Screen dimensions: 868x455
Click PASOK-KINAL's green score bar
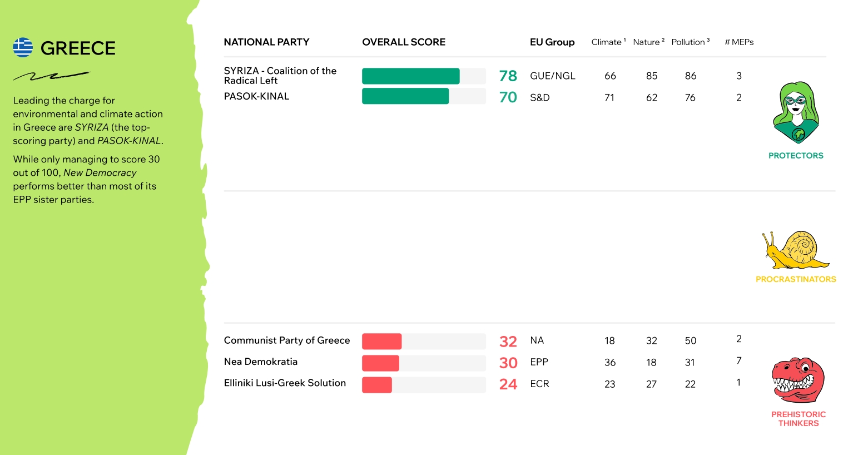click(405, 97)
